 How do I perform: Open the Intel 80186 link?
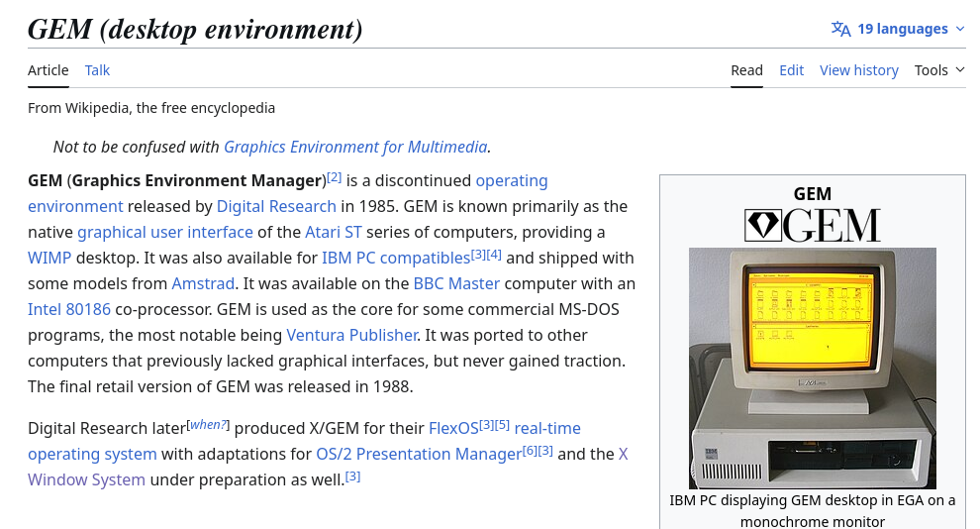(69, 309)
